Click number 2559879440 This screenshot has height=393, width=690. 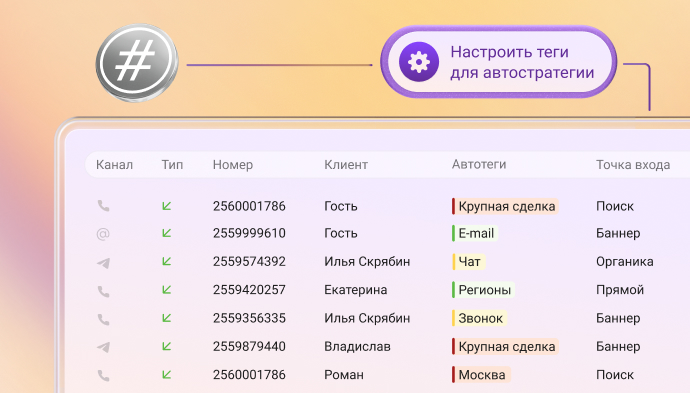pos(249,346)
